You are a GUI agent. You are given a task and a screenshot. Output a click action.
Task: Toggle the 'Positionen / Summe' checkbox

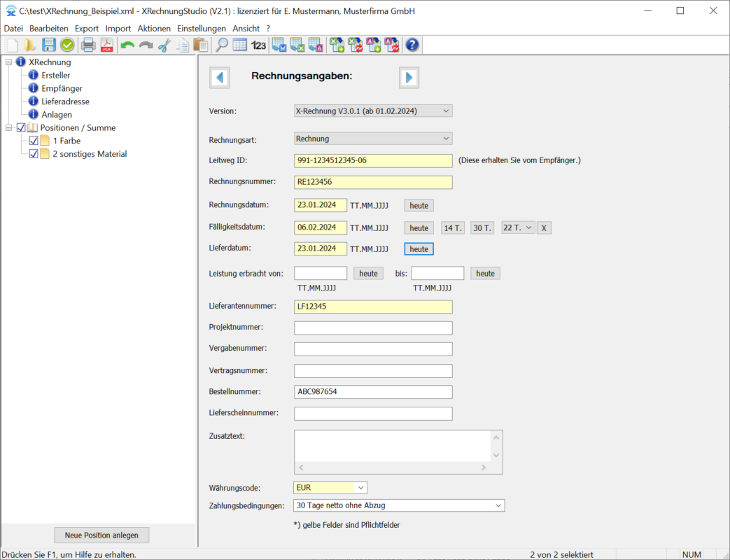tap(21, 127)
